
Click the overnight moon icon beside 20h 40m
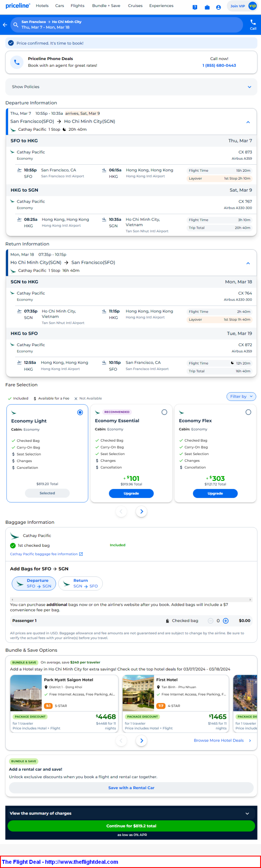tap(65, 130)
